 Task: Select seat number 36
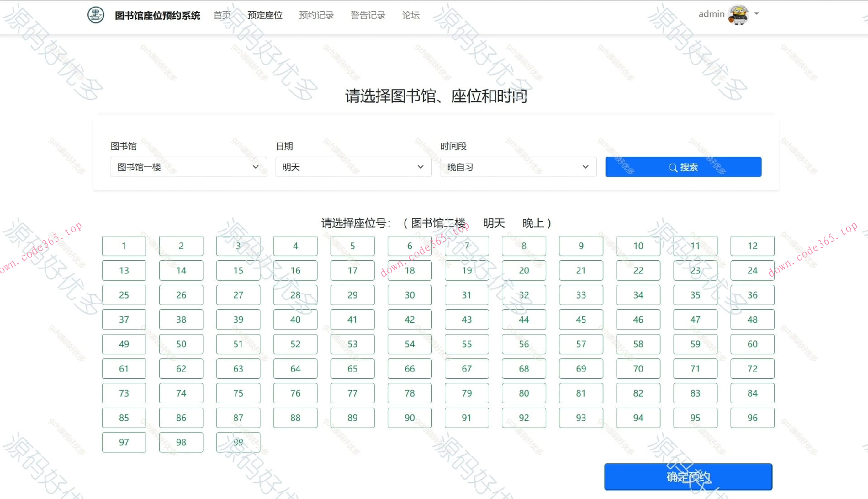pos(752,295)
